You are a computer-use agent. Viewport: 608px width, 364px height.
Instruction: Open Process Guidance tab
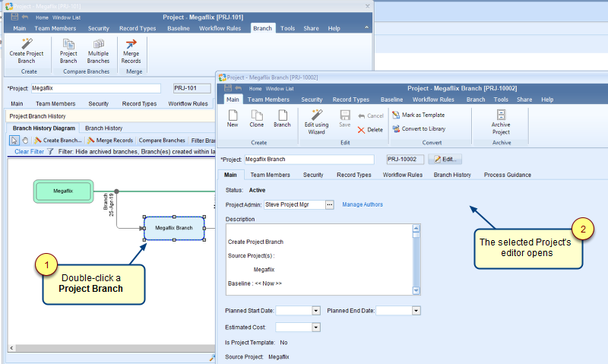click(x=508, y=175)
